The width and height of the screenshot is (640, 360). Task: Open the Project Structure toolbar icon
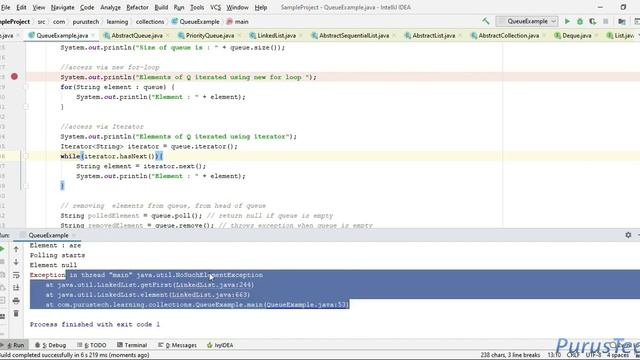(x=622, y=21)
